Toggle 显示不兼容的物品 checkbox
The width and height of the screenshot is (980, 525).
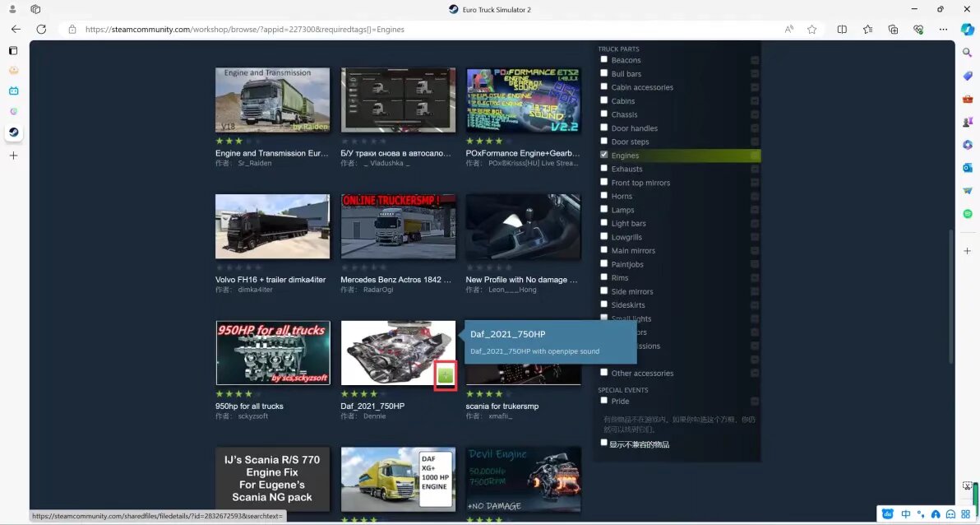(603, 443)
